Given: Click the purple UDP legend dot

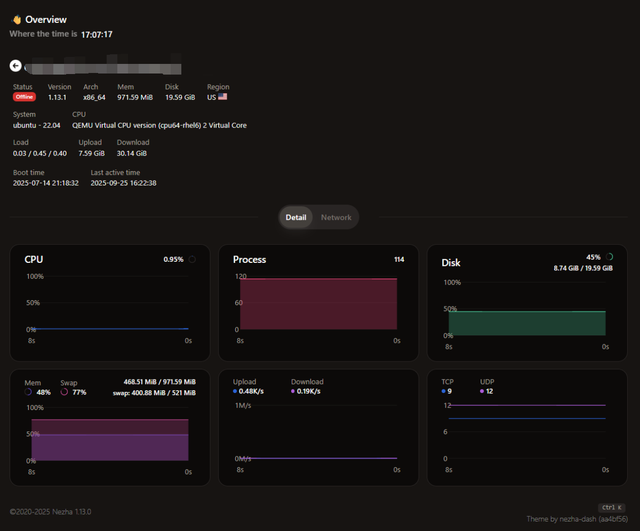Looking at the screenshot, I should pyautogui.click(x=482, y=391).
